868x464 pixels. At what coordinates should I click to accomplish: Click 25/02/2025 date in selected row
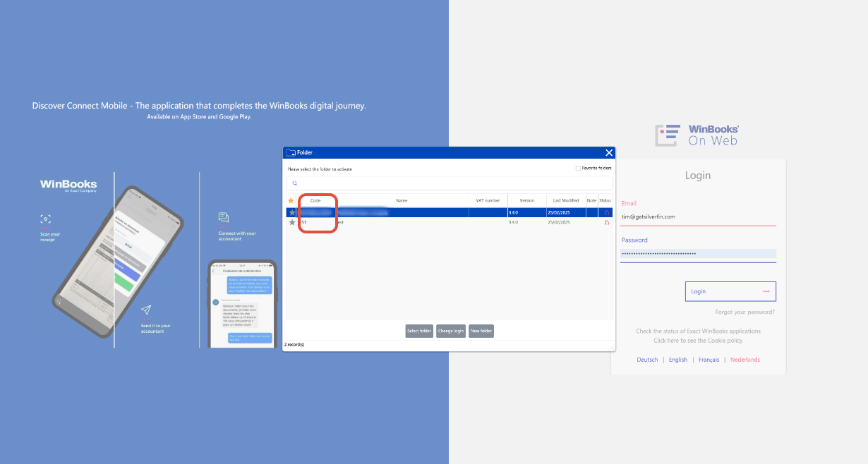click(558, 212)
